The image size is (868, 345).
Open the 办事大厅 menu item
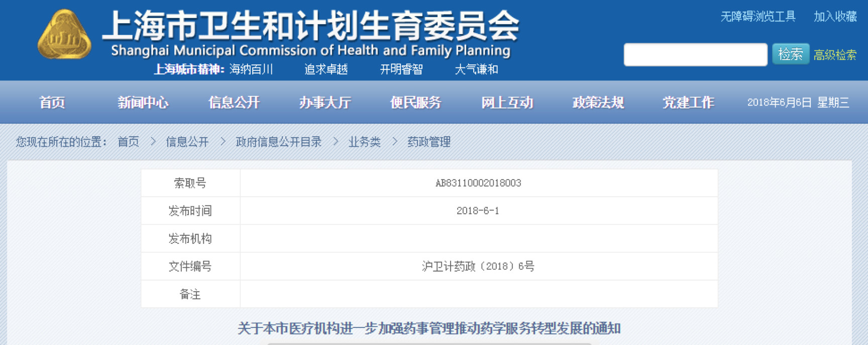point(324,103)
